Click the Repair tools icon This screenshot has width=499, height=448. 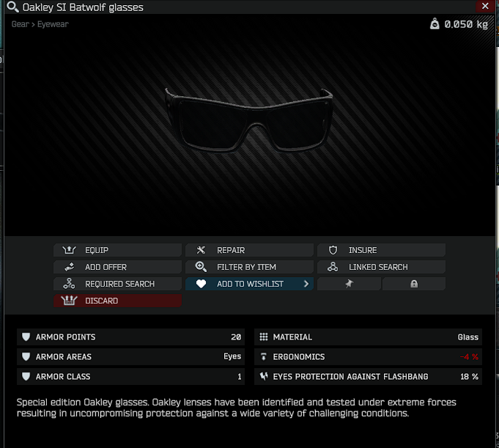[x=201, y=250]
